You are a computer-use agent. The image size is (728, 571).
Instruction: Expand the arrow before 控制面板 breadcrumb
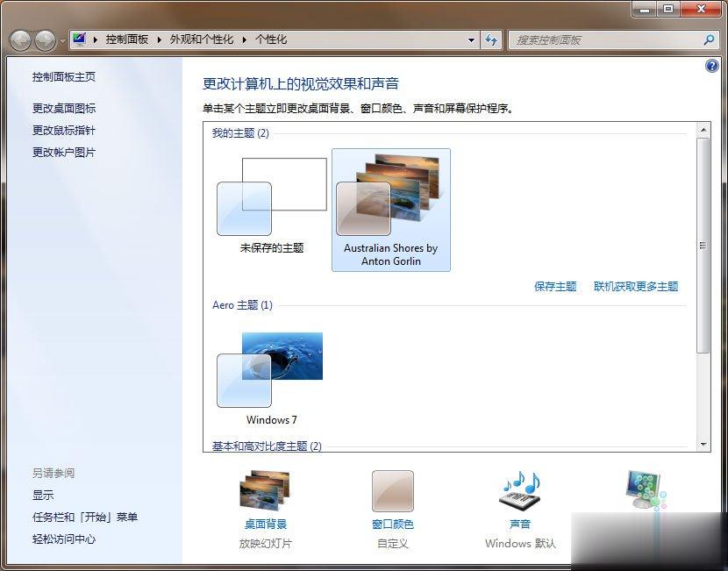point(96,40)
